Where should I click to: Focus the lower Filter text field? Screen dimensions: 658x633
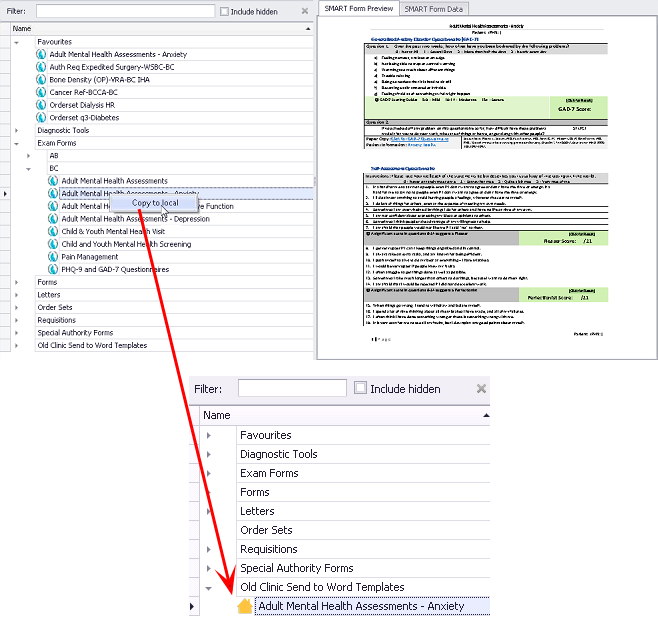292,388
